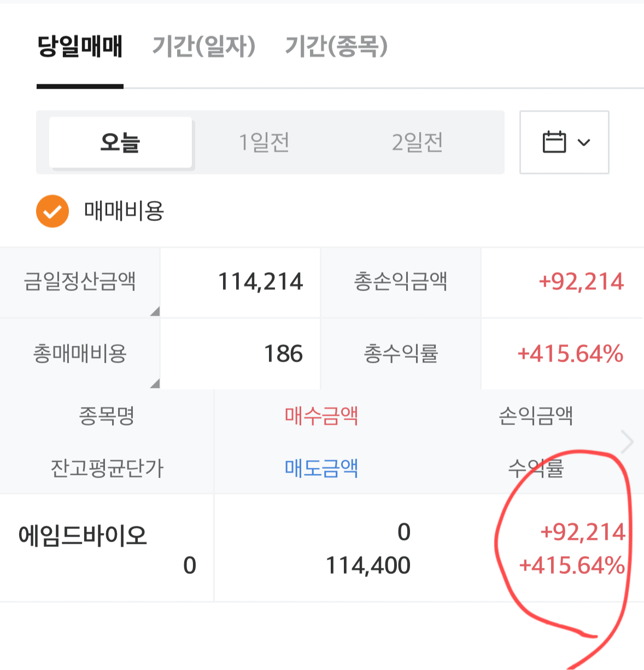The image size is (644, 670).
Task: Tap the corner triangle on 금일정산금액
Action: pyautogui.click(x=155, y=311)
